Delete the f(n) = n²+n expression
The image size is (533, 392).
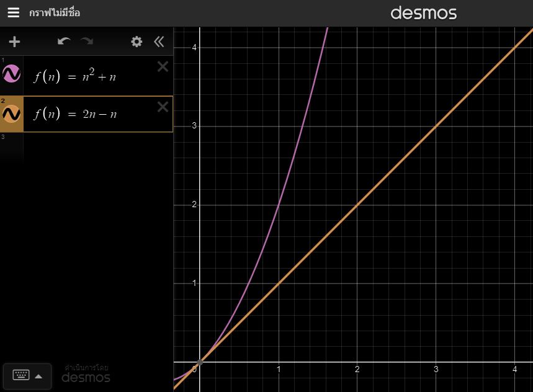tap(163, 67)
